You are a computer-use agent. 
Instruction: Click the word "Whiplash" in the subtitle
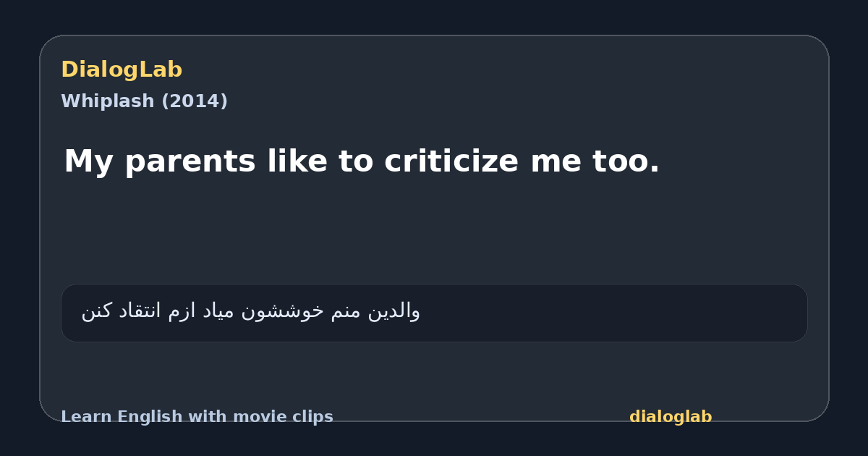coord(107,101)
